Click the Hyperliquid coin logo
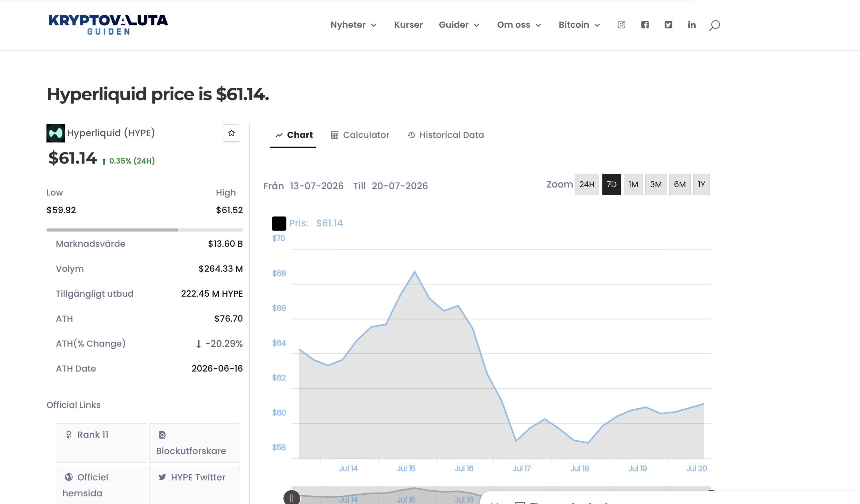Image resolution: width=860 pixels, height=504 pixels. 55,133
